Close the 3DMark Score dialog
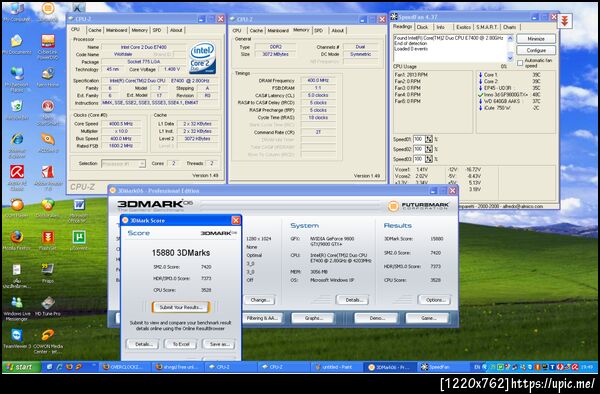This screenshot has width=600, height=394. [x=236, y=220]
